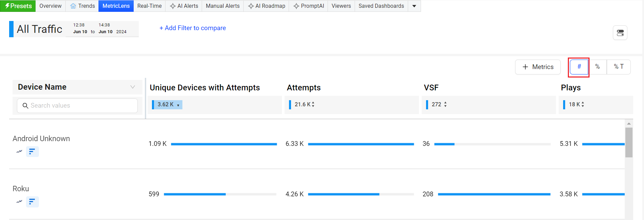Select the % T display mode
Screen dimensions: 644x220
pos(619,67)
